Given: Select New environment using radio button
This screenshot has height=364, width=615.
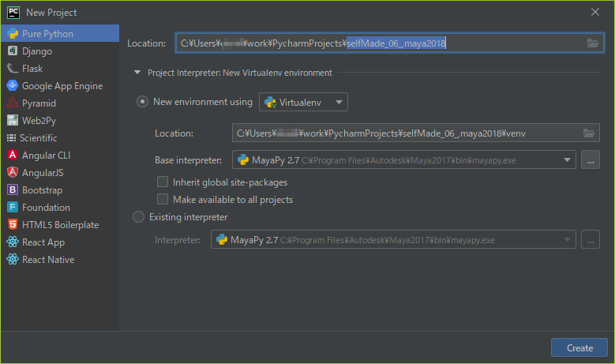Looking at the screenshot, I should [x=142, y=102].
